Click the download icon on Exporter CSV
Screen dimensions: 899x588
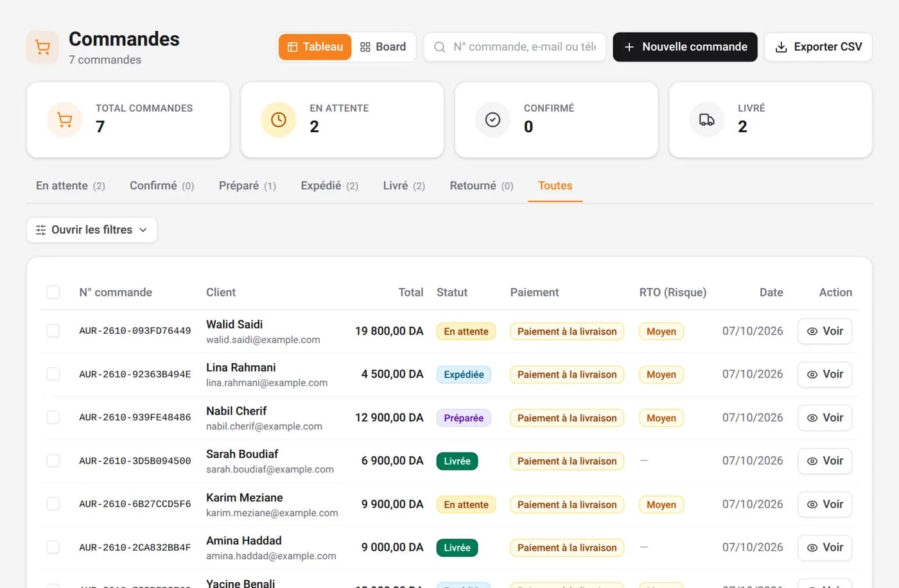(x=781, y=47)
